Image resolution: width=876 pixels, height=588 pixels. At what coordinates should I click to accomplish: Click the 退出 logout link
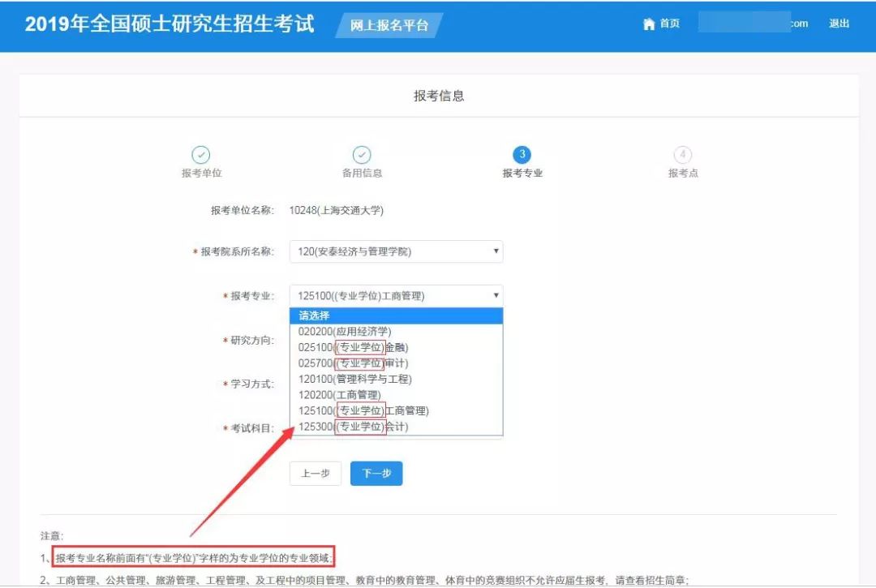[x=839, y=24]
